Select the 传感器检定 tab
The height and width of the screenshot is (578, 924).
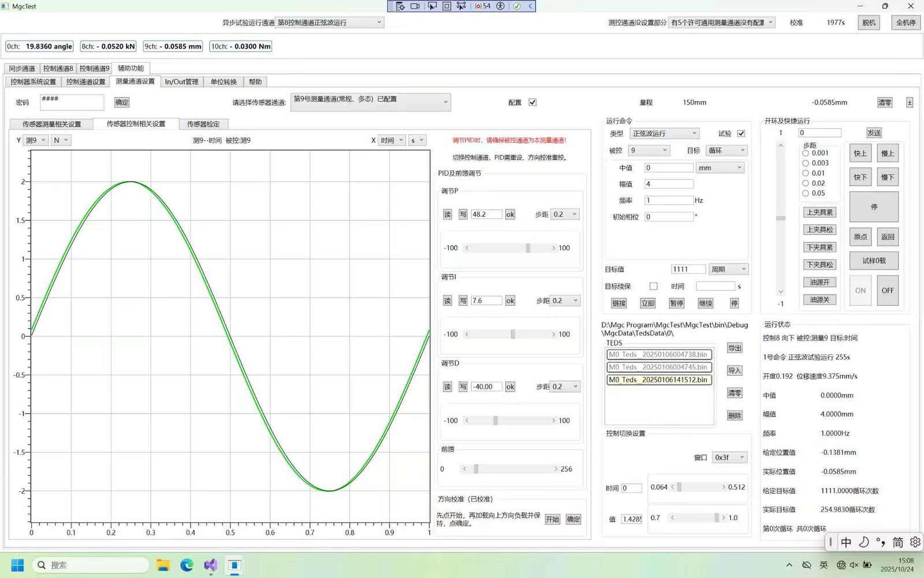(203, 124)
